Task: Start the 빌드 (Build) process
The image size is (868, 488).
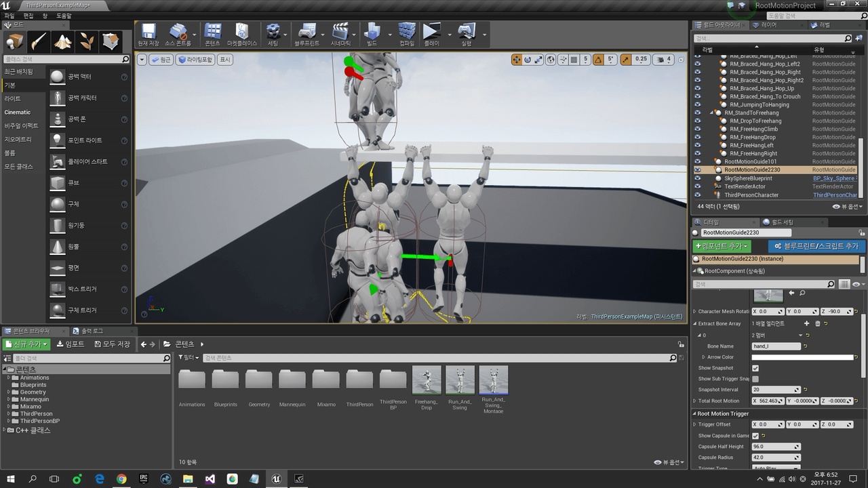Action: click(x=372, y=33)
